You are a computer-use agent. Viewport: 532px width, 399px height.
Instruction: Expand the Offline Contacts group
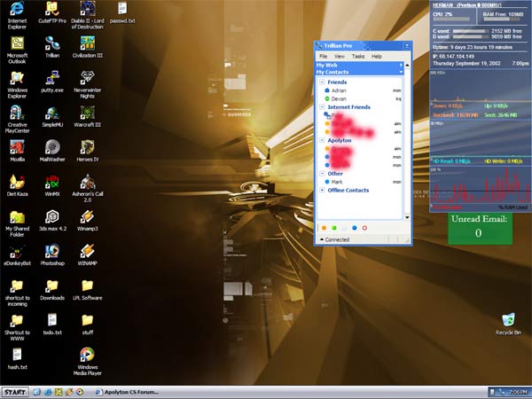coord(322,190)
